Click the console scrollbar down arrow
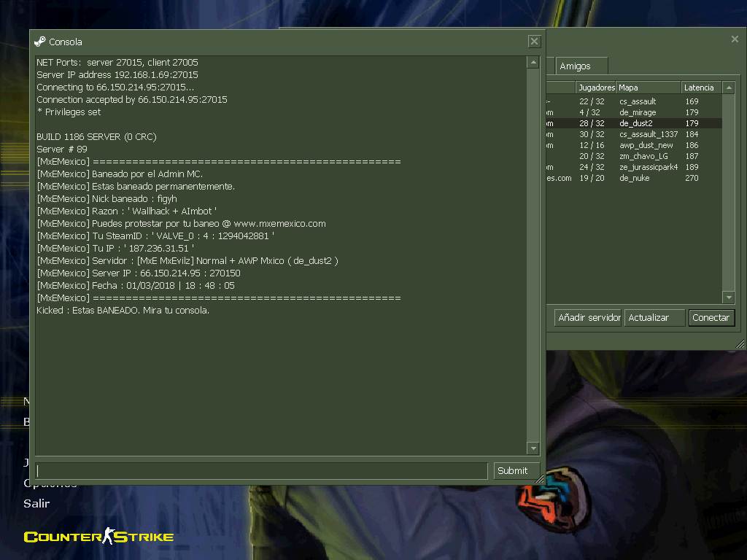The width and height of the screenshot is (747, 560). click(533, 448)
